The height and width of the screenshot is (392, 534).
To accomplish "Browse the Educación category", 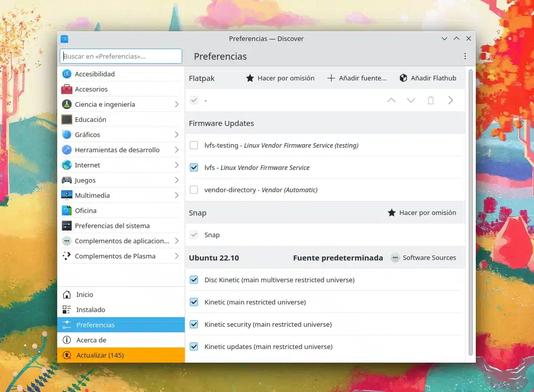I will coord(121,119).
